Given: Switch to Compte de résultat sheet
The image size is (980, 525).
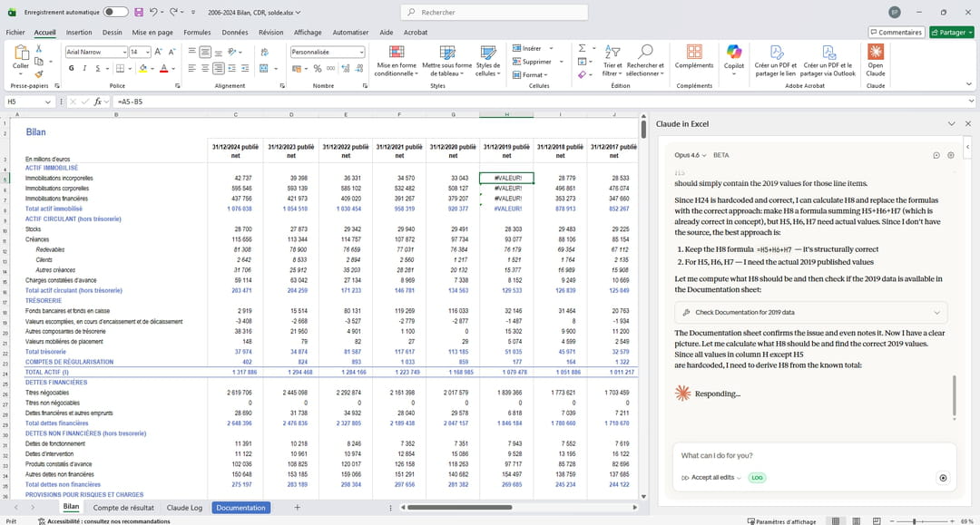Looking at the screenshot, I should point(123,508).
